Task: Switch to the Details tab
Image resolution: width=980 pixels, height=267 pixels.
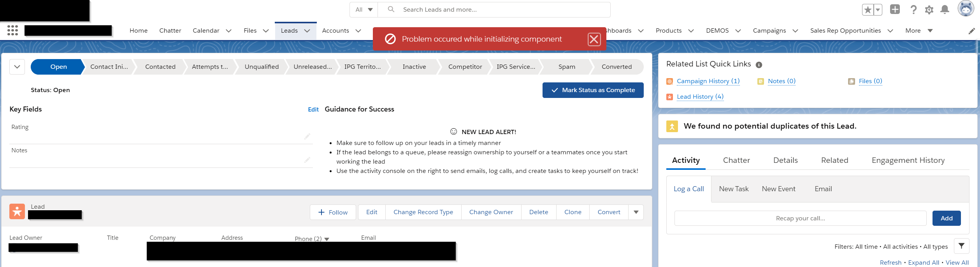Action: point(785,160)
